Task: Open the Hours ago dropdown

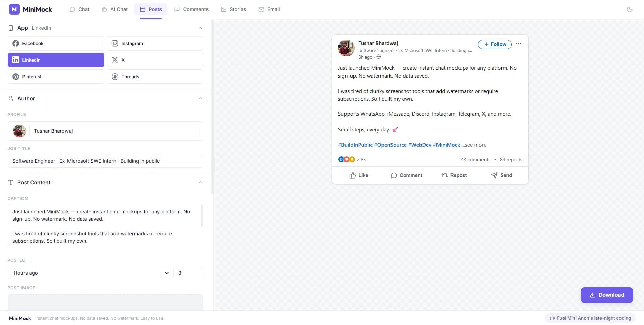Action: [x=89, y=273]
